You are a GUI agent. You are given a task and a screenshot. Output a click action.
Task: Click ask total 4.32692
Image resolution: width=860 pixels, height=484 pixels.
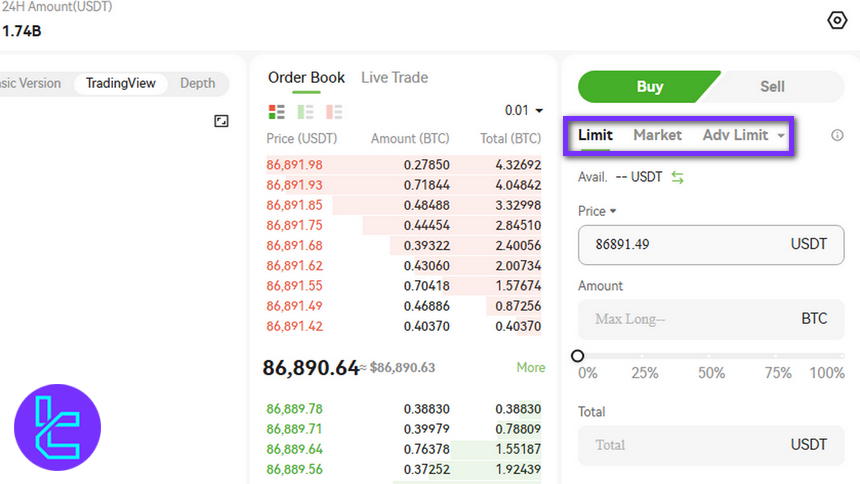[x=518, y=165]
